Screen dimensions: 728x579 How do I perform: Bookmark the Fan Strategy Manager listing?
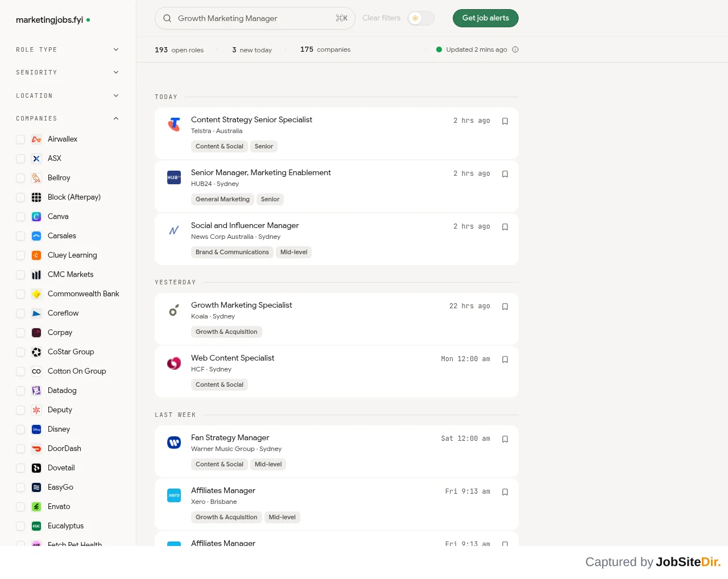tap(505, 439)
